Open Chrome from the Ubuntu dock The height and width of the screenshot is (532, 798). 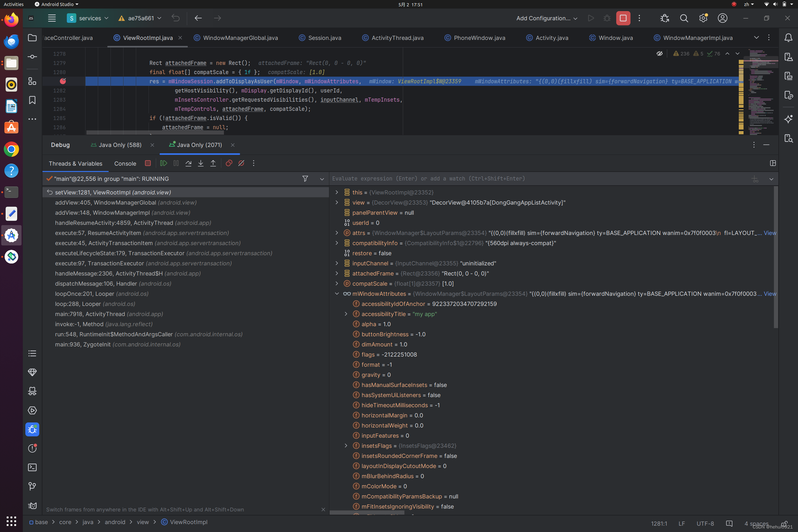pyautogui.click(x=11, y=149)
